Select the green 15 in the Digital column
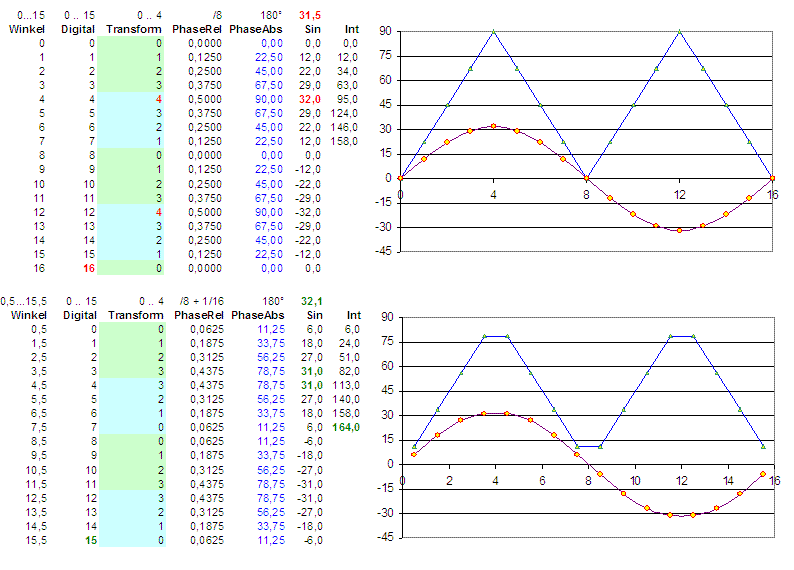Screen dimensions: 794x570 91,540
